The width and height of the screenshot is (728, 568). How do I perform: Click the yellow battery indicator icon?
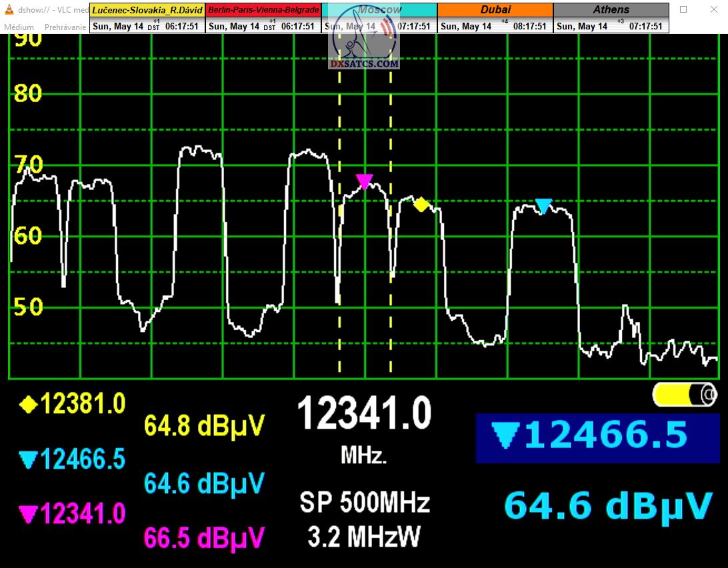(685, 395)
